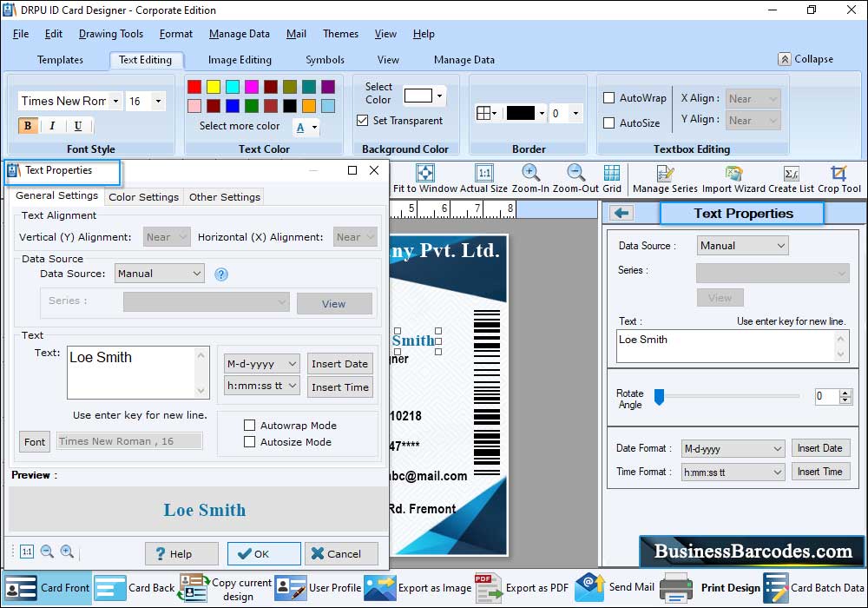This screenshot has width=868, height=608.
Task: Toggle the Grid icon
Action: click(612, 173)
